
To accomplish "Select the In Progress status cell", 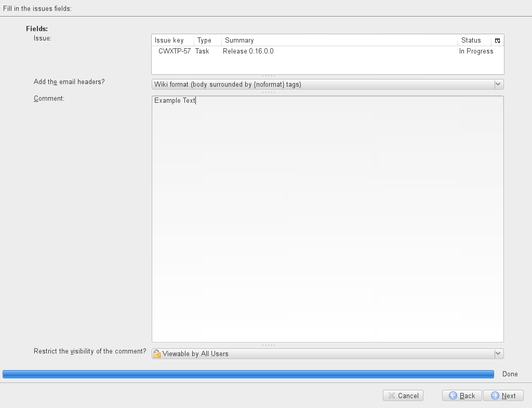I will [x=476, y=51].
